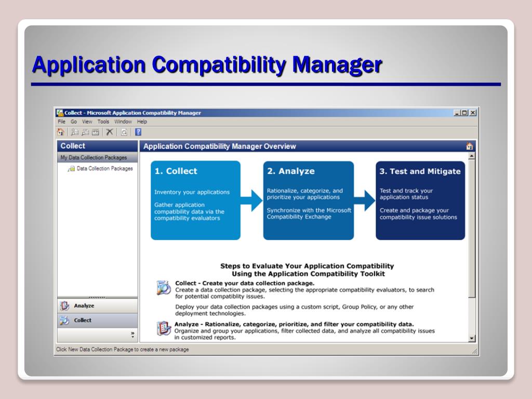Screen dimensions: 532x399
Task: Click the Analyze step icon in overview text
Action: [164, 328]
